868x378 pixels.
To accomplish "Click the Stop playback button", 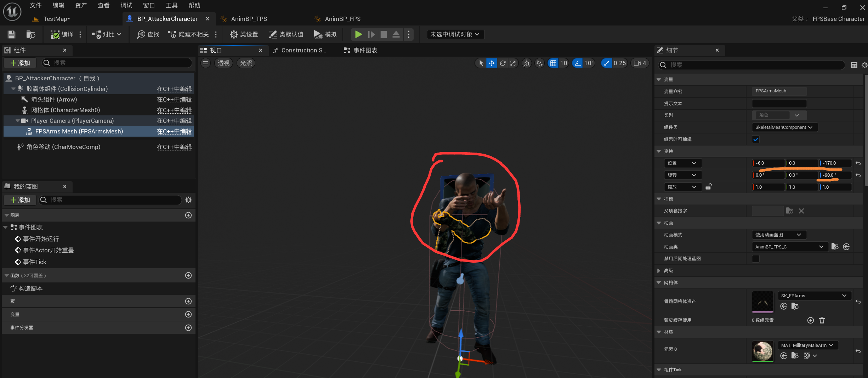I will pyautogui.click(x=384, y=34).
